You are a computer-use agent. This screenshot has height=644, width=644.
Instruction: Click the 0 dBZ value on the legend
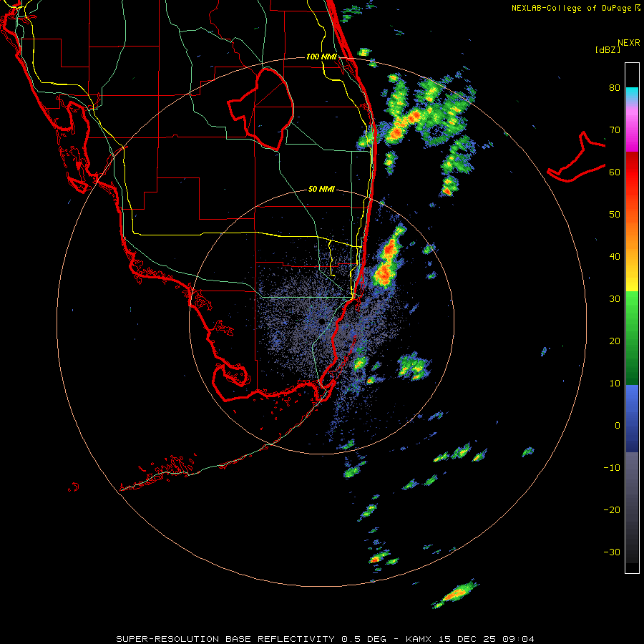[x=618, y=426]
